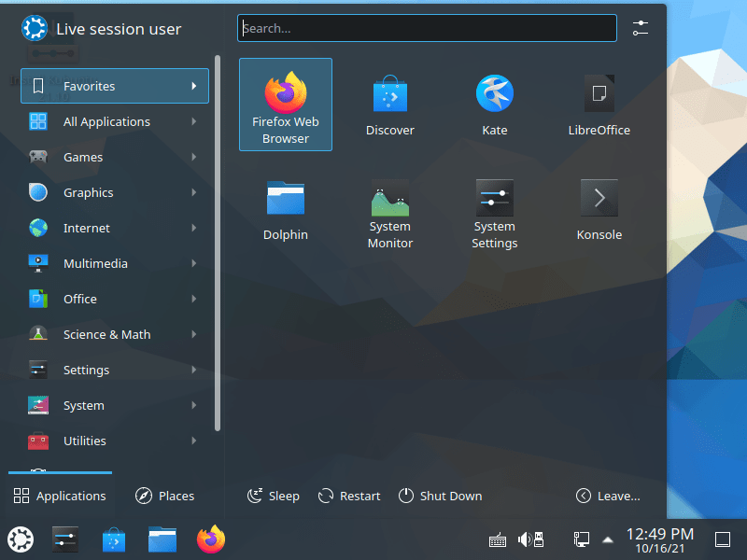
Task: Expand the Multimedia category arrow
Action: click(194, 263)
